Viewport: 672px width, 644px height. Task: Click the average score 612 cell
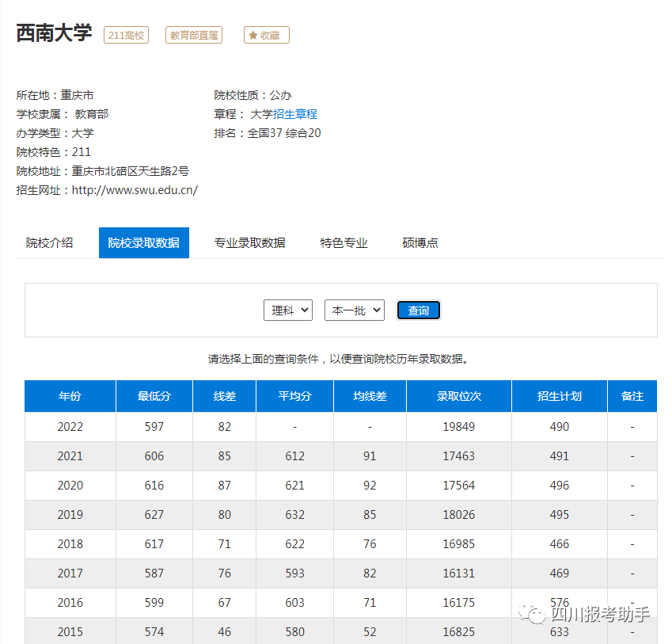coord(295,456)
